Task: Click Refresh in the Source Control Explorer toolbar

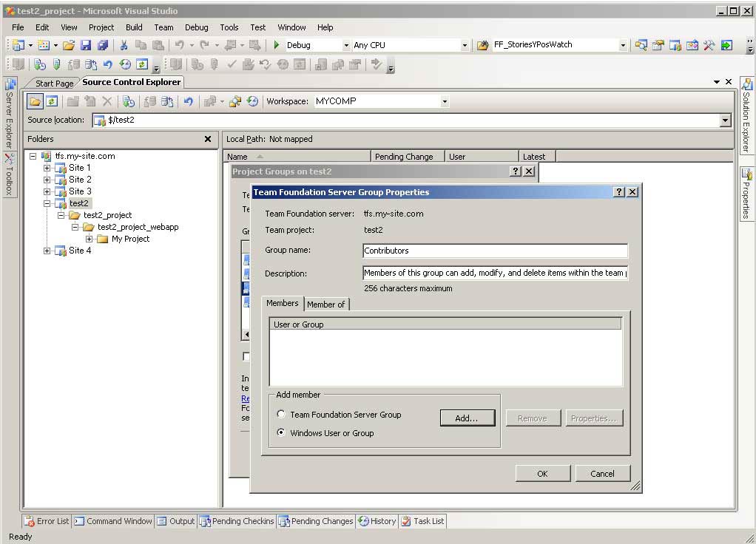Action: point(52,101)
